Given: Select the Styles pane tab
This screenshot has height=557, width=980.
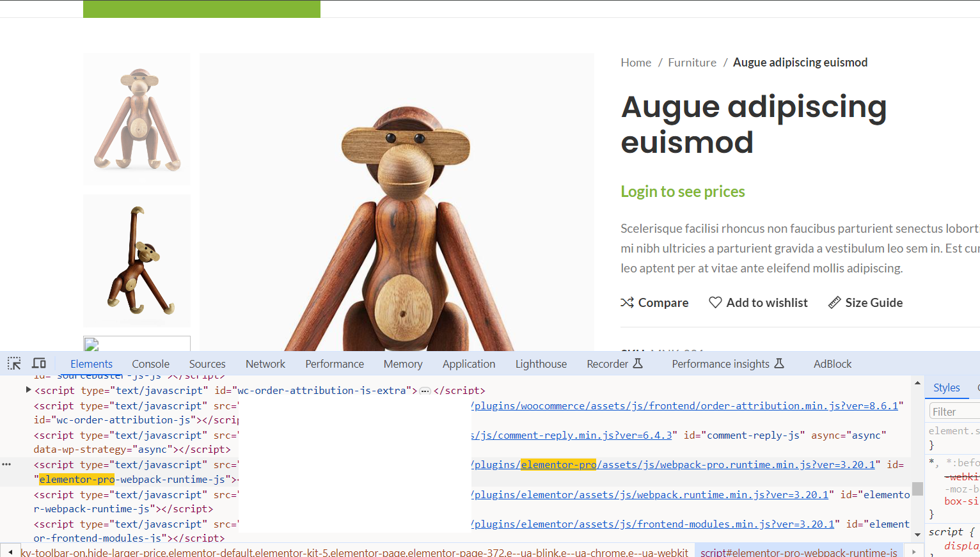Looking at the screenshot, I should pyautogui.click(x=947, y=388).
